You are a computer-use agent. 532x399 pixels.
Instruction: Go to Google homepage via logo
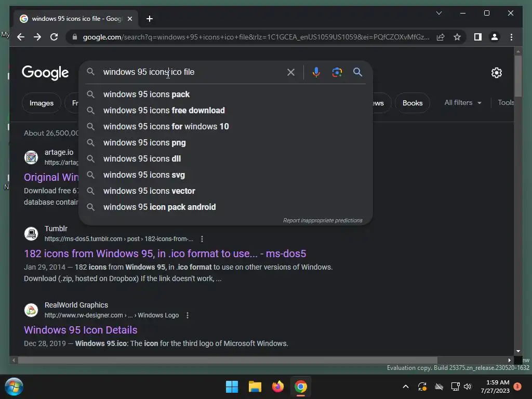tap(45, 73)
